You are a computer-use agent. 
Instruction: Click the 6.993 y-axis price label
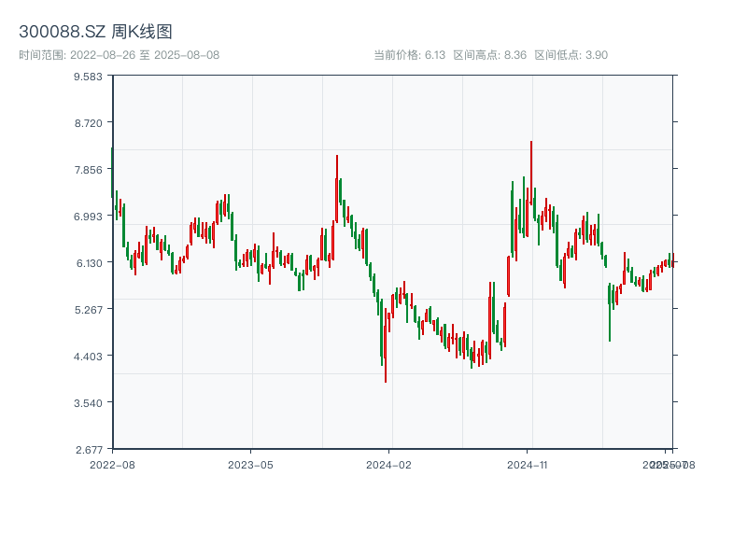click(88, 217)
